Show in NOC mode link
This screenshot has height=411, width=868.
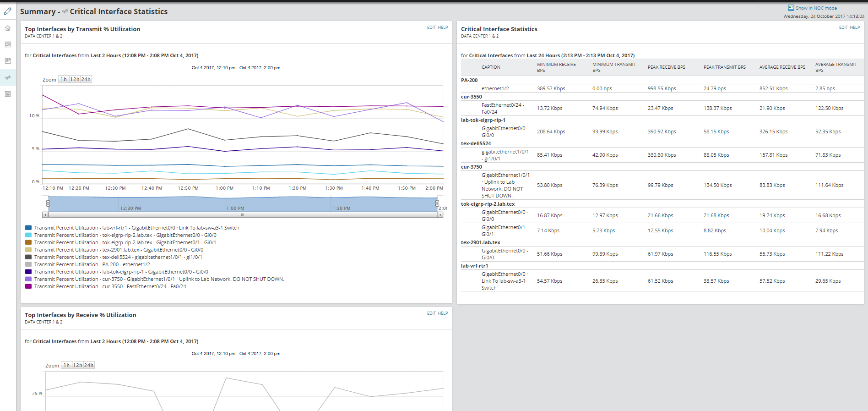click(x=816, y=8)
